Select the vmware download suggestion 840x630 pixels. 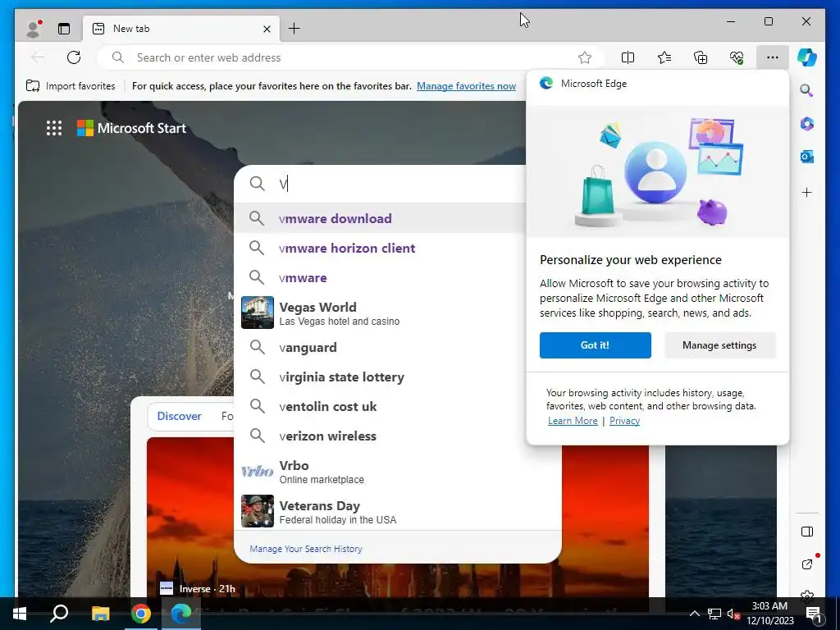pyautogui.click(x=381, y=218)
